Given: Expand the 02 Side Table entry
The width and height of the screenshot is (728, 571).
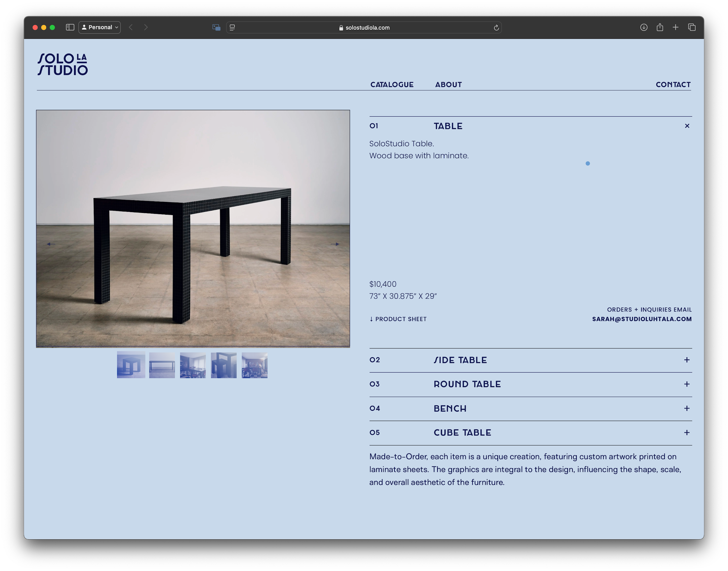Looking at the screenshot, I should click(x=687, y=360).
